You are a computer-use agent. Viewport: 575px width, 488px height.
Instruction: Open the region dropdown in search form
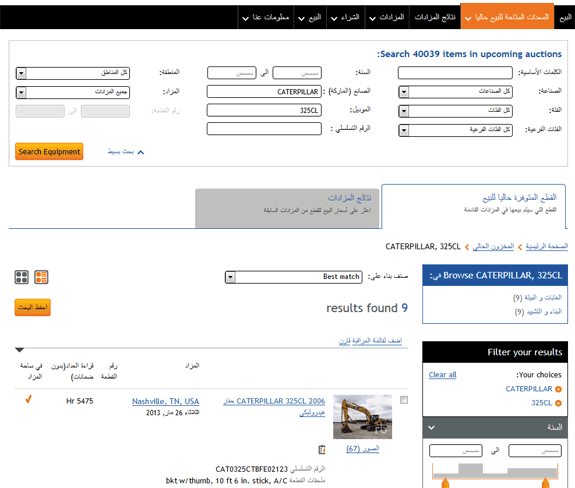click(x=73, y=73)
